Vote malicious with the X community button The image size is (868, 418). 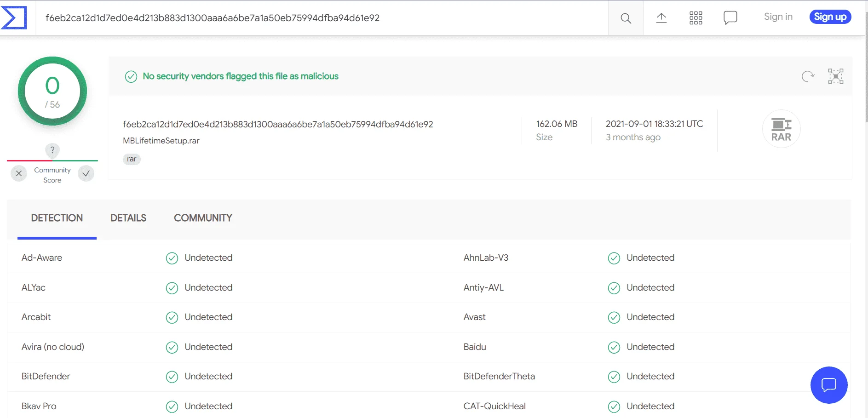(x=19, y=173)
